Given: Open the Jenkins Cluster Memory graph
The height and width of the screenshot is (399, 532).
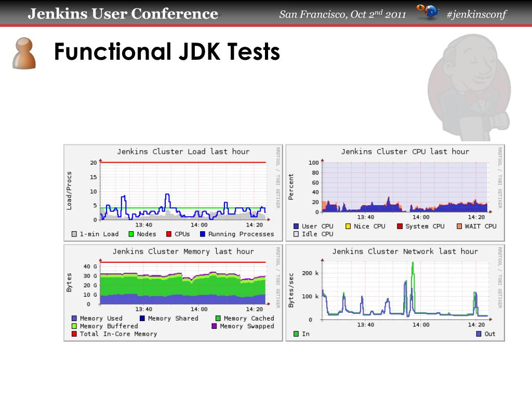Looking at the screenshot, I should (173, 292).
